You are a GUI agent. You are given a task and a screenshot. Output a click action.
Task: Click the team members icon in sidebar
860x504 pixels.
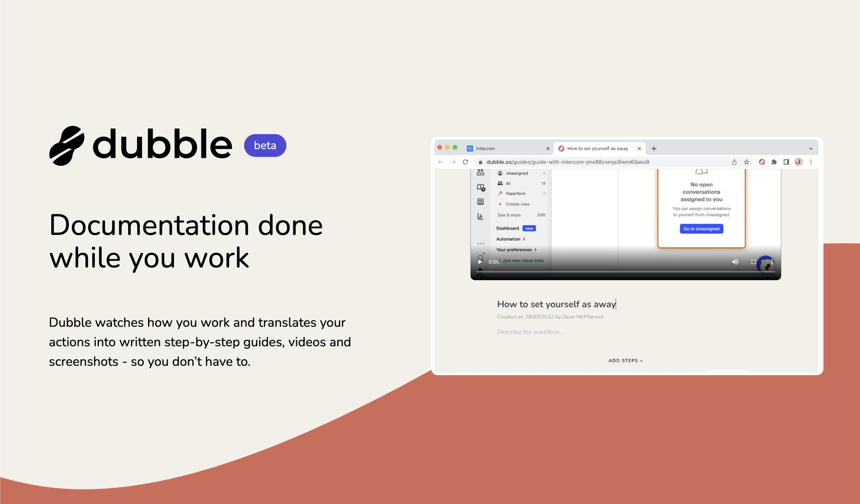[x=480, y=174]
